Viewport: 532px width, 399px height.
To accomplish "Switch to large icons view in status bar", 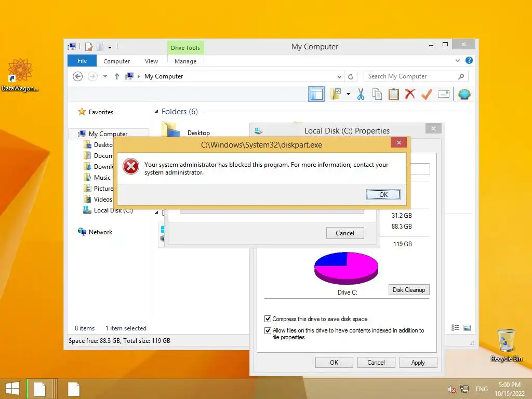I will point(467,328).
